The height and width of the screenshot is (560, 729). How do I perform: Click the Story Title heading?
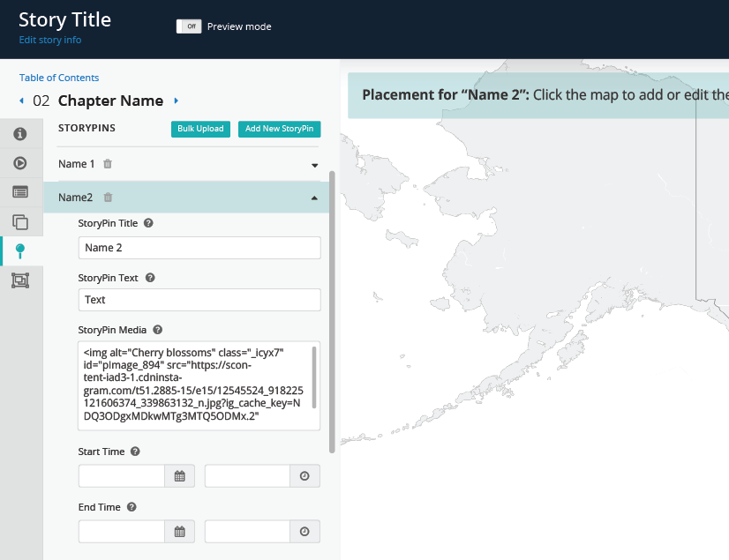coord(64,20)
